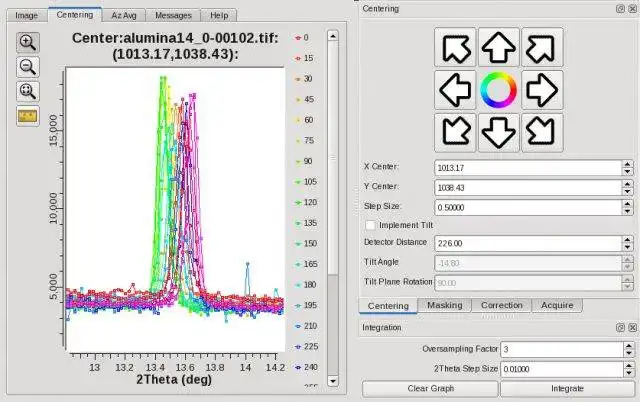Open the Messages tab
640x402 pixels.
[x=173, y=16]
